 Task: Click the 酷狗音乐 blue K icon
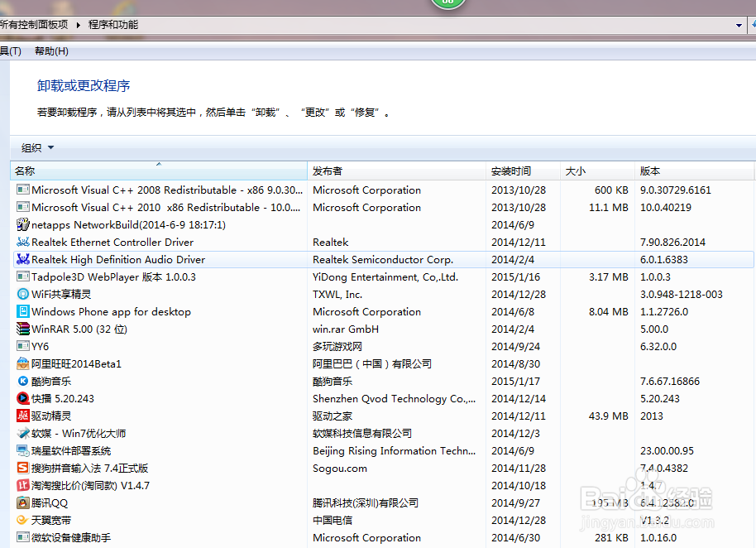pyautogui.click(x=22, y=381)
